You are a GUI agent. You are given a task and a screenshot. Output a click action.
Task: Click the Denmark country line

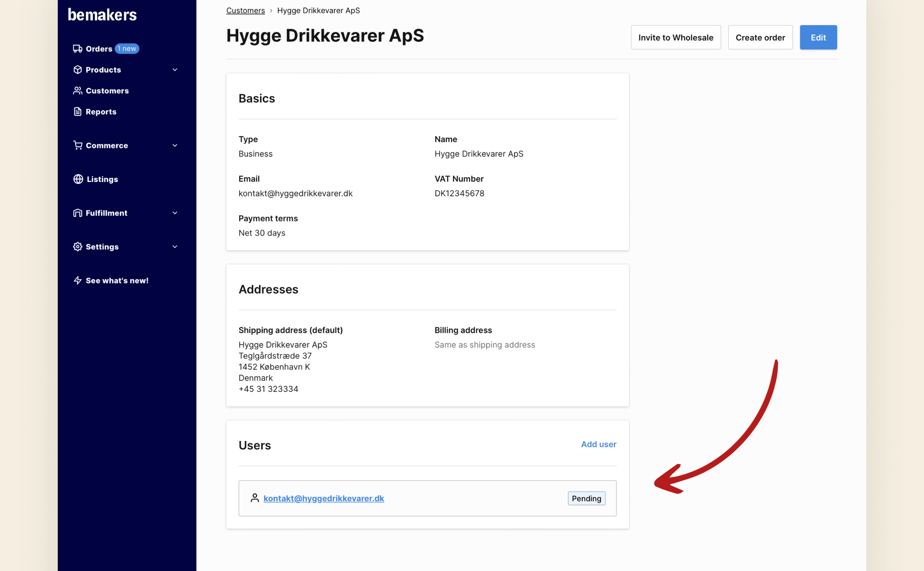pyautogui.click(x=256, y=378)
